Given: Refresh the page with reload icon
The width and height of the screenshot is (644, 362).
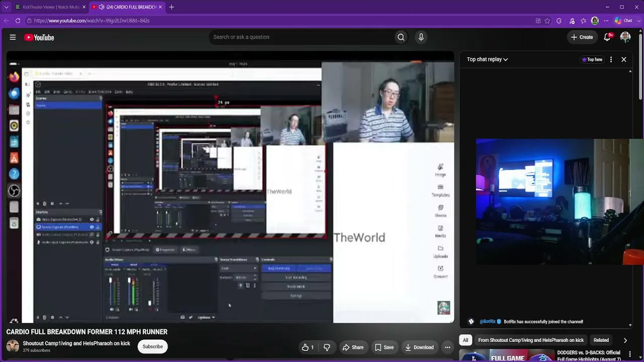Looking at the screenshot, I should click(x=18, y=21).
